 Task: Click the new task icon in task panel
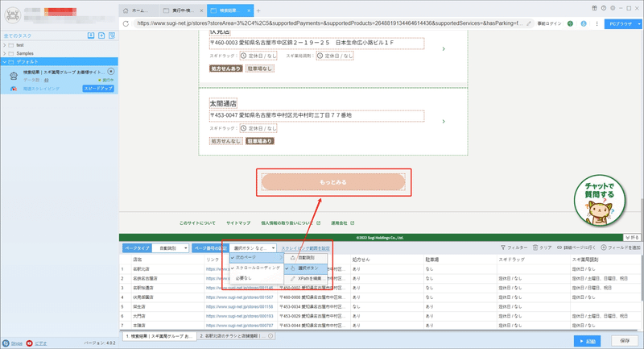(x=101, y=35)
